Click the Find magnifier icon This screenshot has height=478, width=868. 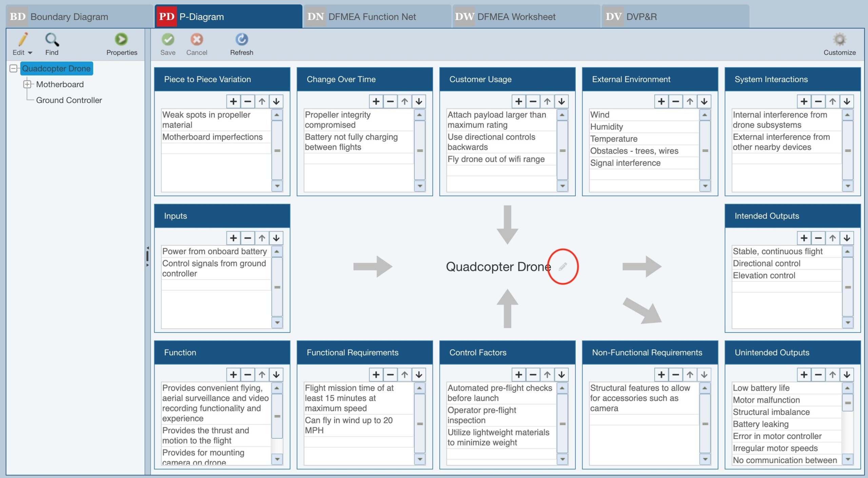click(52, 40)
